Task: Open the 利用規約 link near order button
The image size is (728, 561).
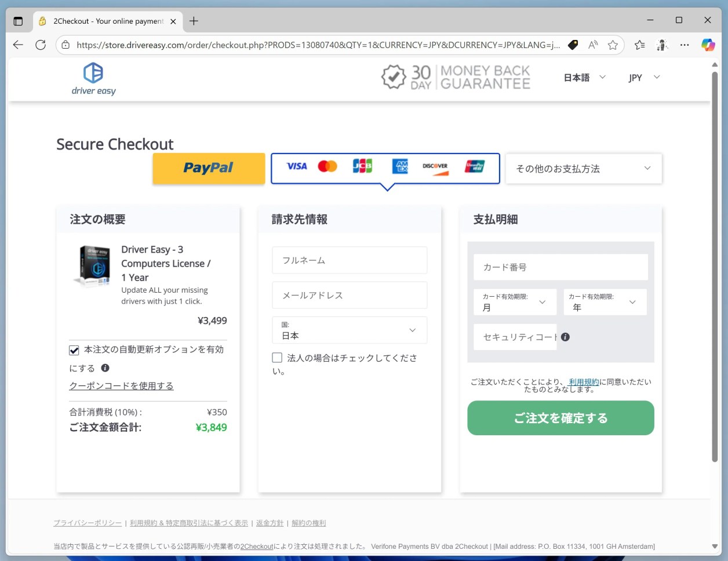Action: pyautogui.click(x=584, y=382)
